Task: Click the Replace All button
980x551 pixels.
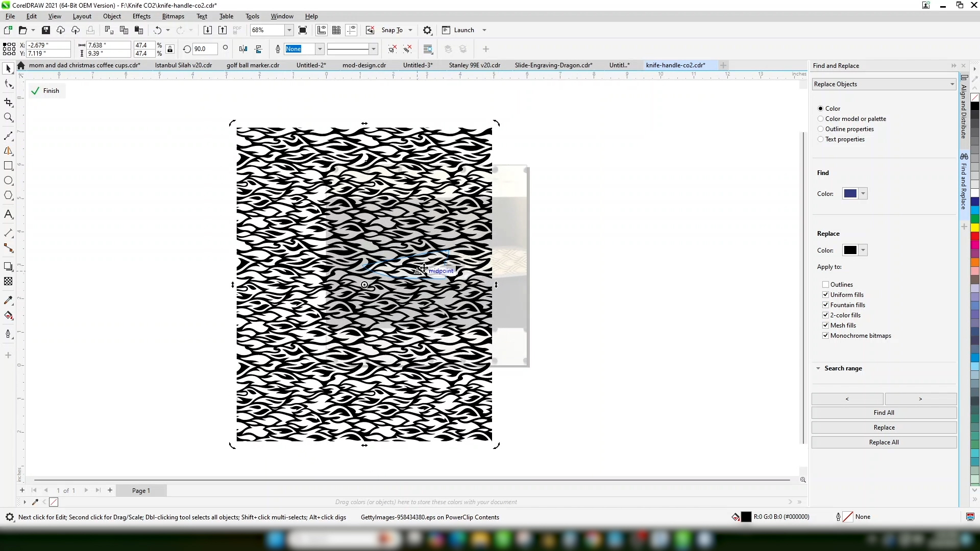Action: 884,442
